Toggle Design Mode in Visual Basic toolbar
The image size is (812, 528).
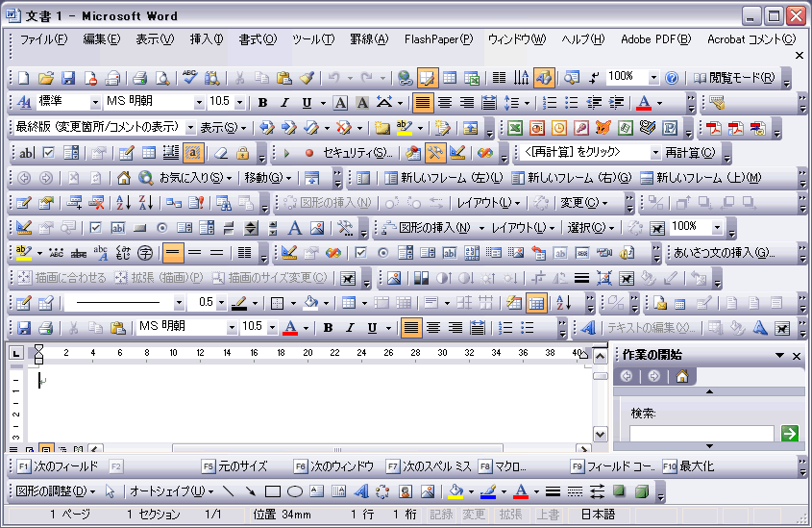point(457,153)
